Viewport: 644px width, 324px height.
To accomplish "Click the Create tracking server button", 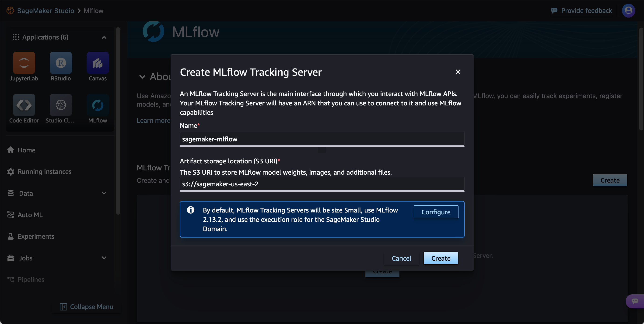I will [x=441, y=258].
